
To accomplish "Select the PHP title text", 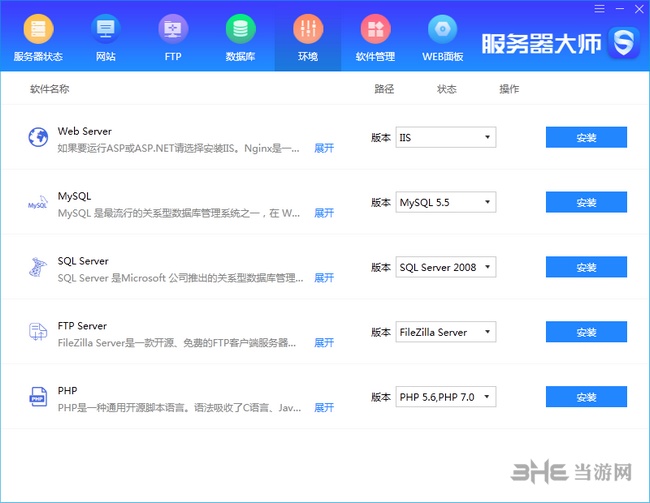I will pos(67,391).
